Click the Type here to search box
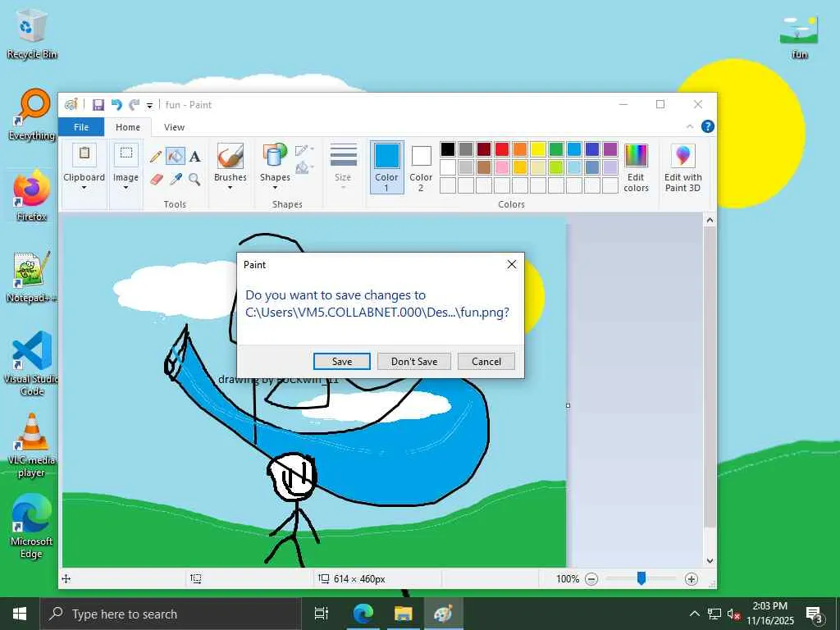This screenshot has height=630, width=840. tap(171, 614)
